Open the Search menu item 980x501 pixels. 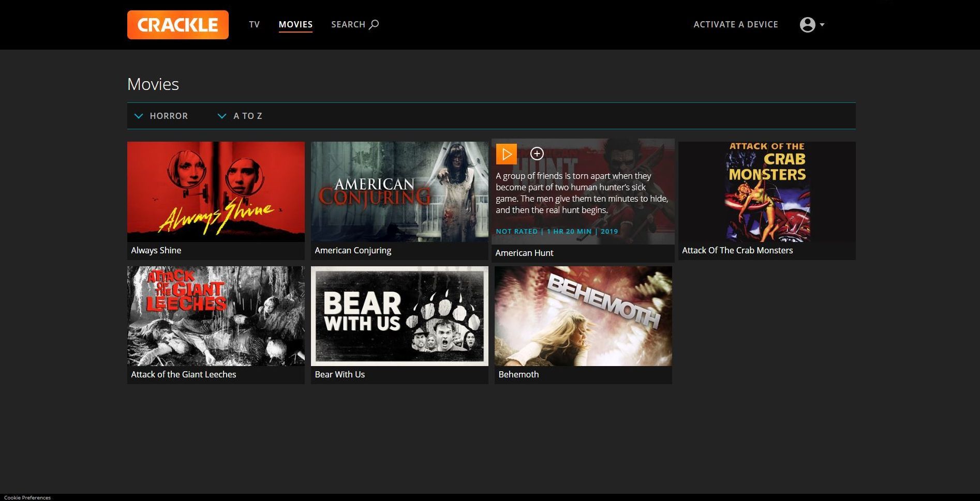355,24
